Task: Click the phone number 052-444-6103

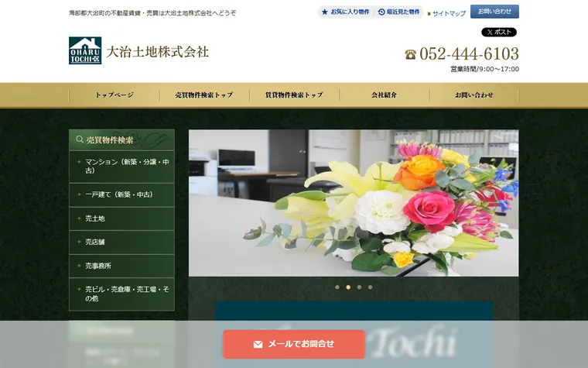Action: [x=469, y=54]
